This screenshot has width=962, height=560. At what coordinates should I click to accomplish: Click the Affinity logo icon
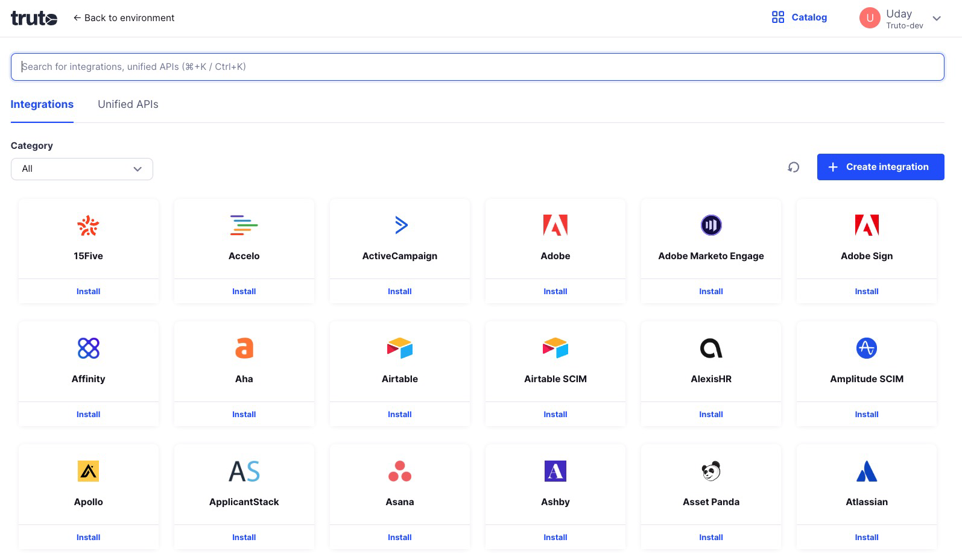pos(88,348)
